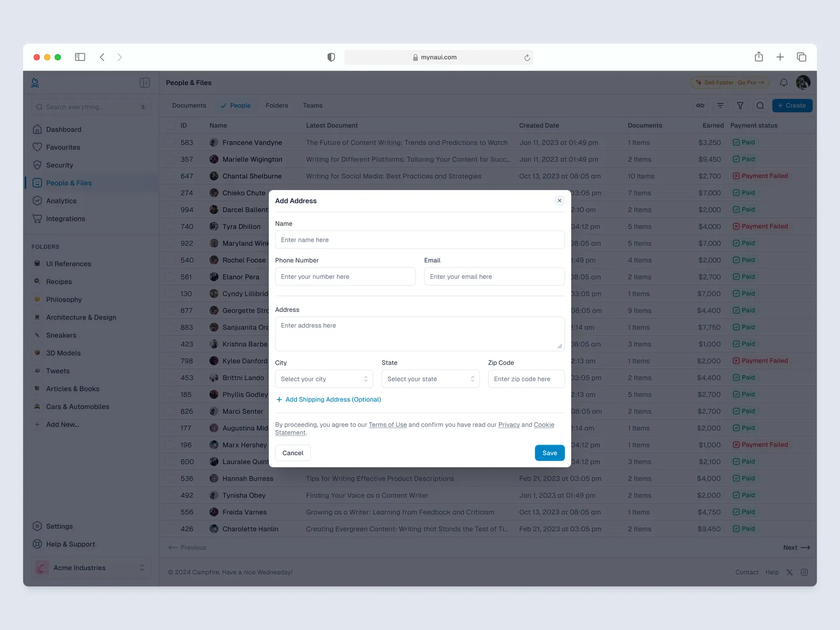
Task: Expand the Select your state dropdown
Action: click(430, 379)
